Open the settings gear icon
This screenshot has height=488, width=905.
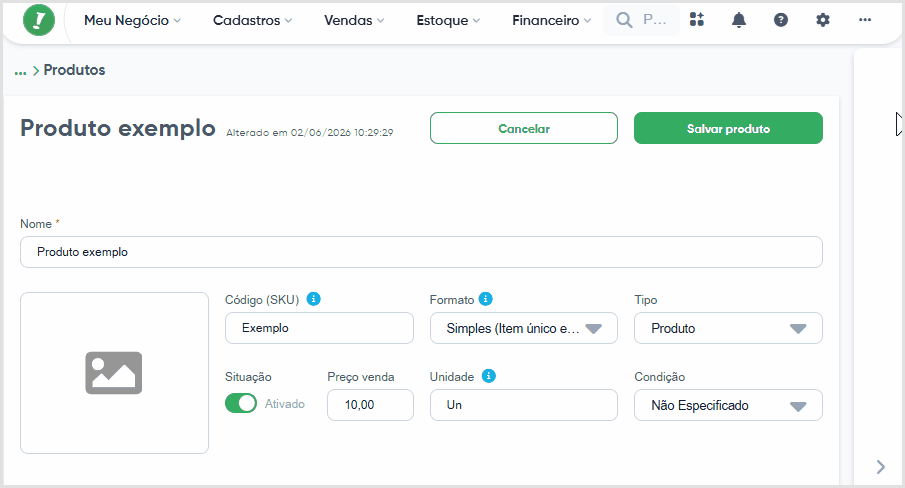click(x=822, y=20)
